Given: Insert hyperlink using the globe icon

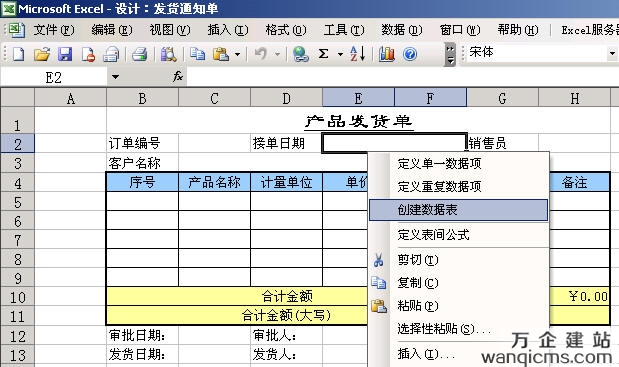Looking at the screenshot, I should click(x=301, y=54).
